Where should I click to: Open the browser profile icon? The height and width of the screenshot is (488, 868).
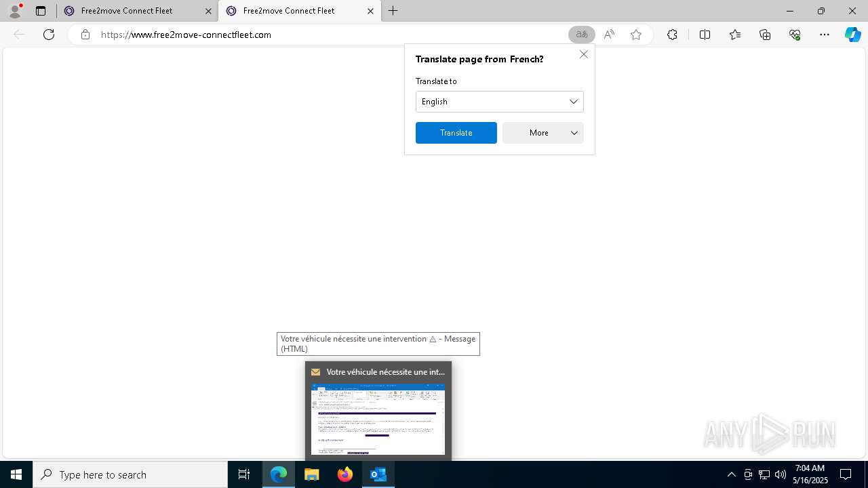tap(14, 11)
